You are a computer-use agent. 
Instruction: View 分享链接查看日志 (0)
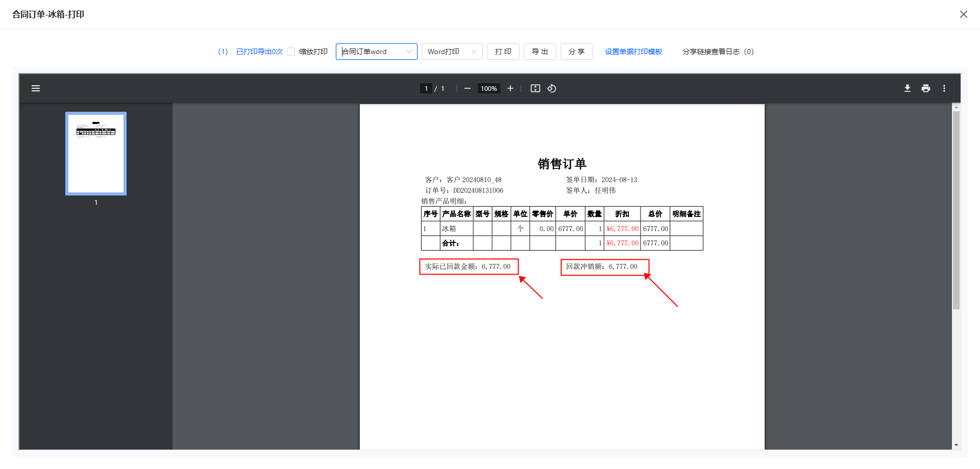click(718, 52)
